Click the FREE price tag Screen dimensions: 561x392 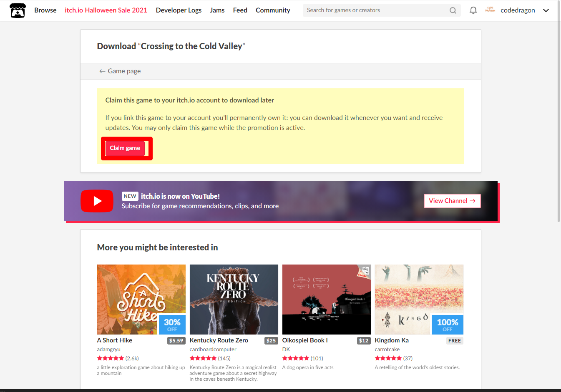[x=455, y=341]
